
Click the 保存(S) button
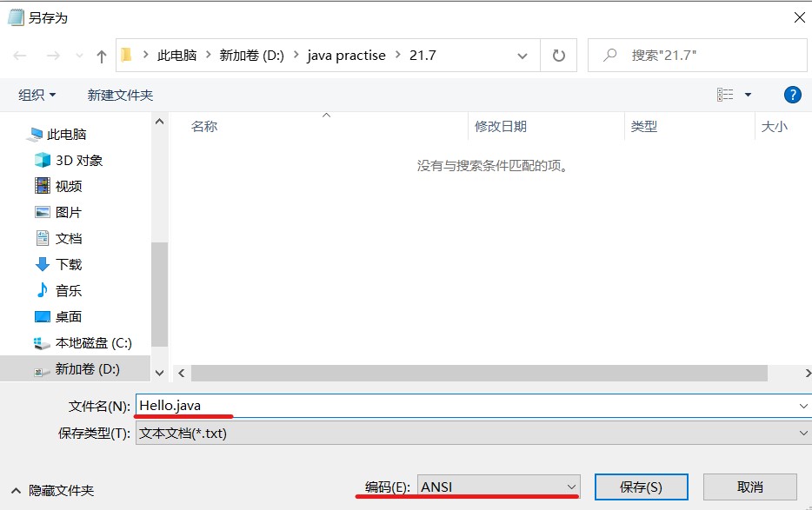[641, 487]
